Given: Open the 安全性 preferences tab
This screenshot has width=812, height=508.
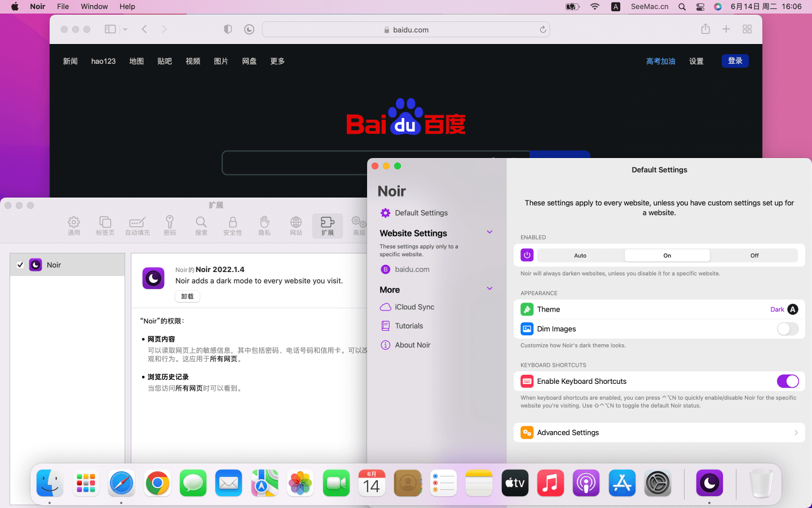Looking at the screenshot, I should point(233,226).
